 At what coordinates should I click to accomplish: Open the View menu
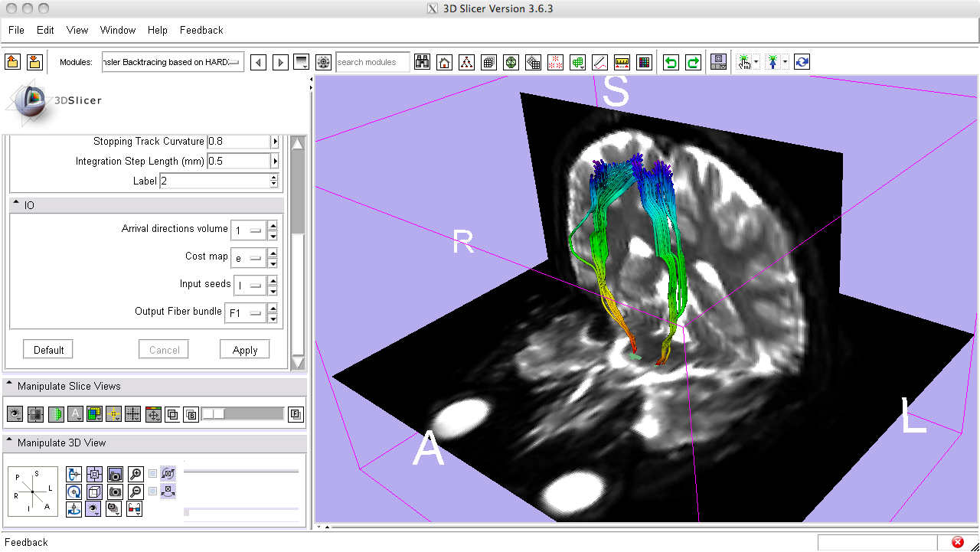[x=77, y=30]
